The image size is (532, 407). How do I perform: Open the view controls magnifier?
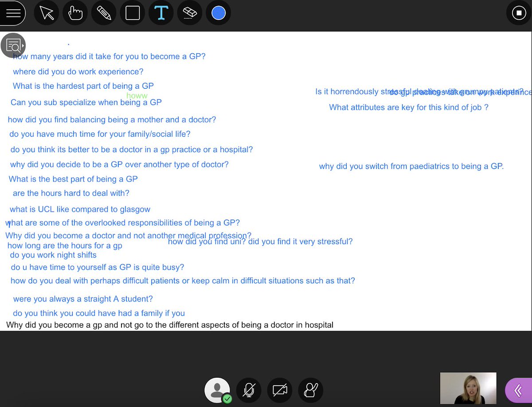click(13, 45)
